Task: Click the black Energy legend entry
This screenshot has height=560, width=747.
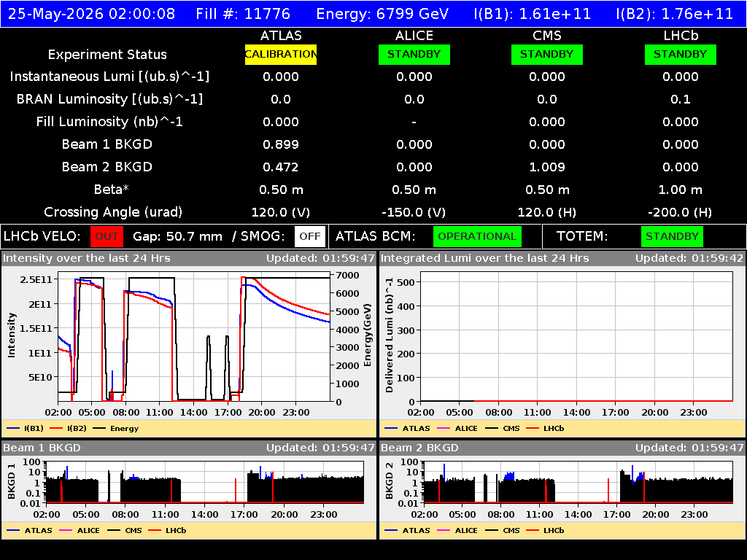Action: [116, 428]
